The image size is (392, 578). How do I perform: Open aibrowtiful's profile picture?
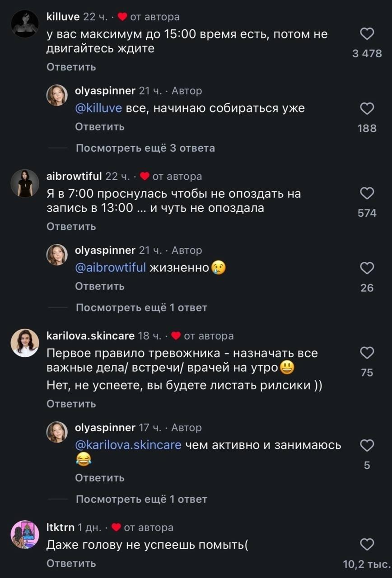coord(24,183)
